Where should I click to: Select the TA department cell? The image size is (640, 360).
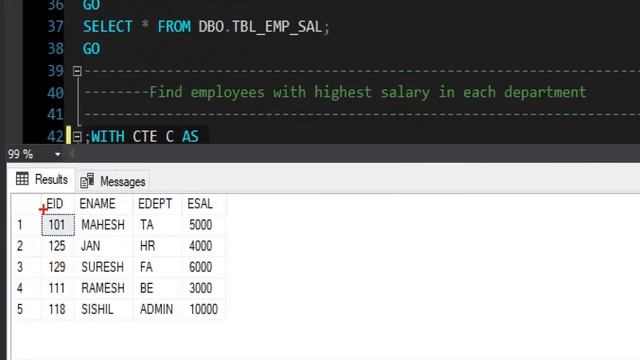click(157, 225)
